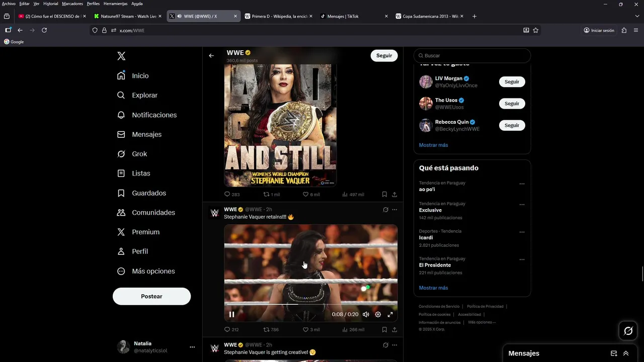Open Marcadores menu
644x362 pixels.
pos(72,4)
